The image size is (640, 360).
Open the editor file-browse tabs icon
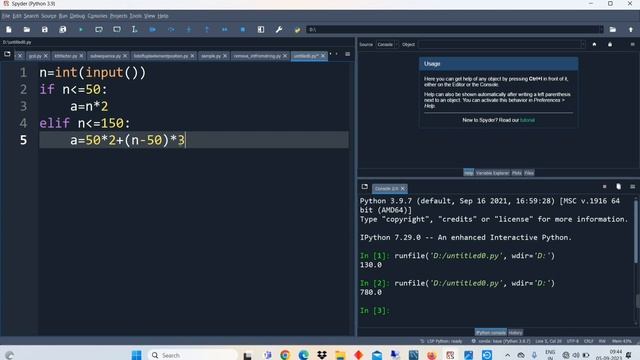[7, 54]
